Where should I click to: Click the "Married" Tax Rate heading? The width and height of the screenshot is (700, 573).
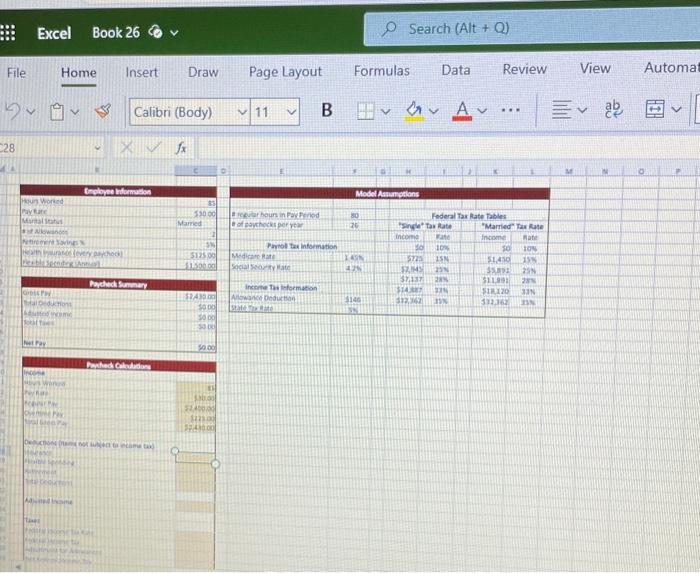coord(513,226)
